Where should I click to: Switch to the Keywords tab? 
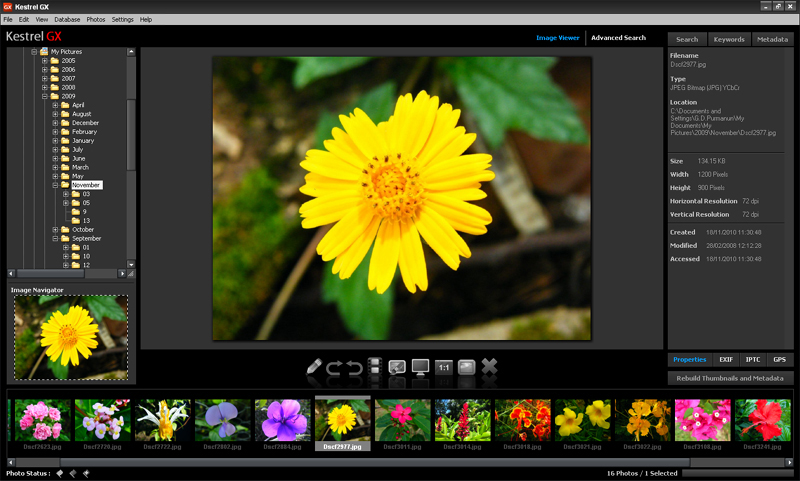[x=728, y=39]
